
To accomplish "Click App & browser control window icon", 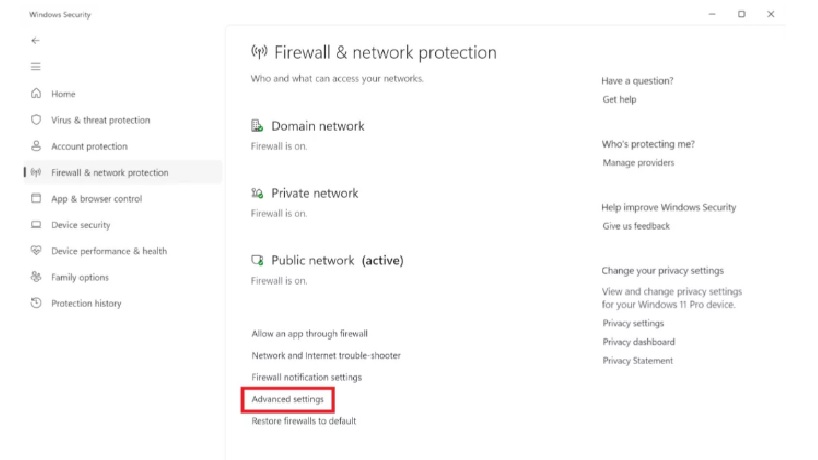I will (36, 198).
